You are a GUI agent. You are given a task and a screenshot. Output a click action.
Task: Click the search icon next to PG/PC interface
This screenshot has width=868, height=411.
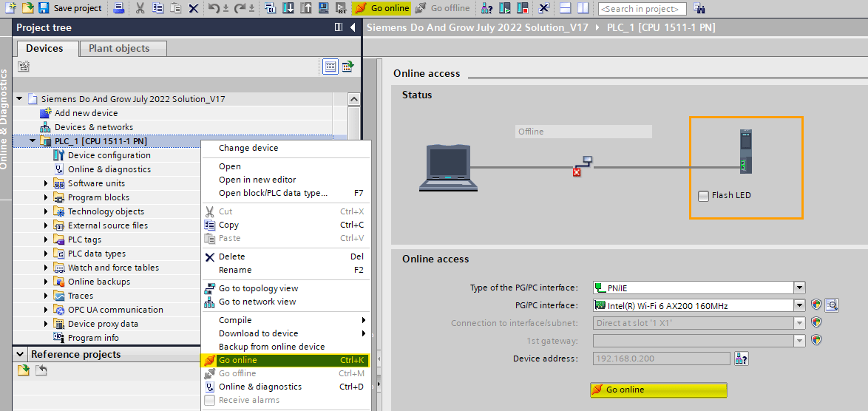pos(832,305)
